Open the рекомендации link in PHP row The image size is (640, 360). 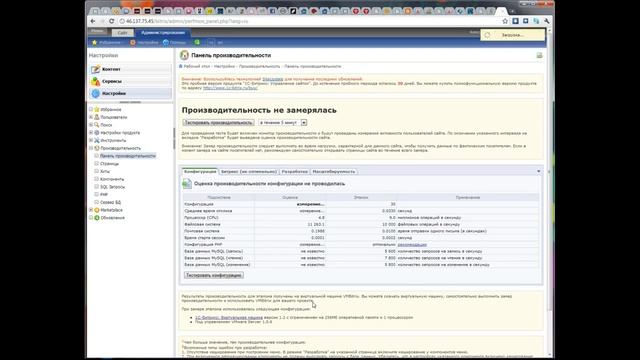coord(412,244)
